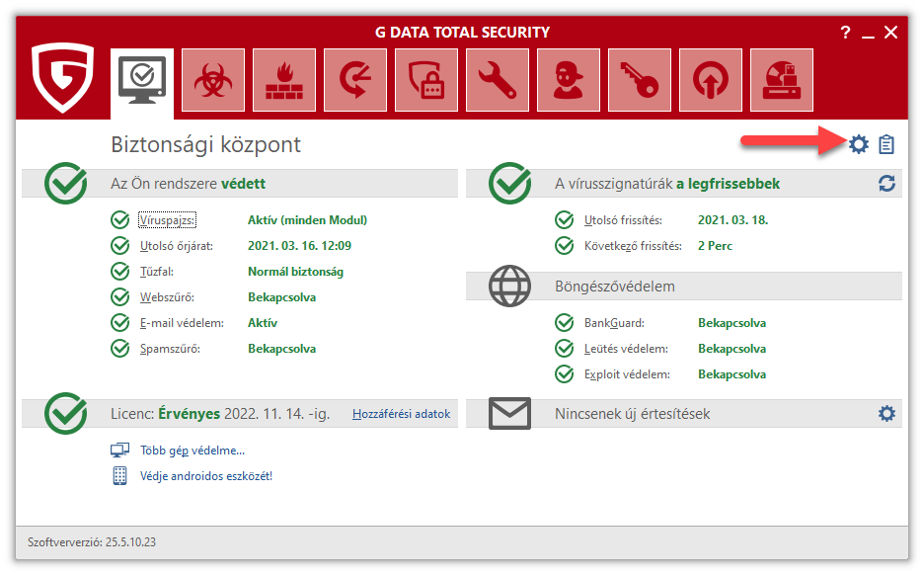924x575 pixels.
Task: Open the Virus protection biohazard tab
Action: pos(213,80)
